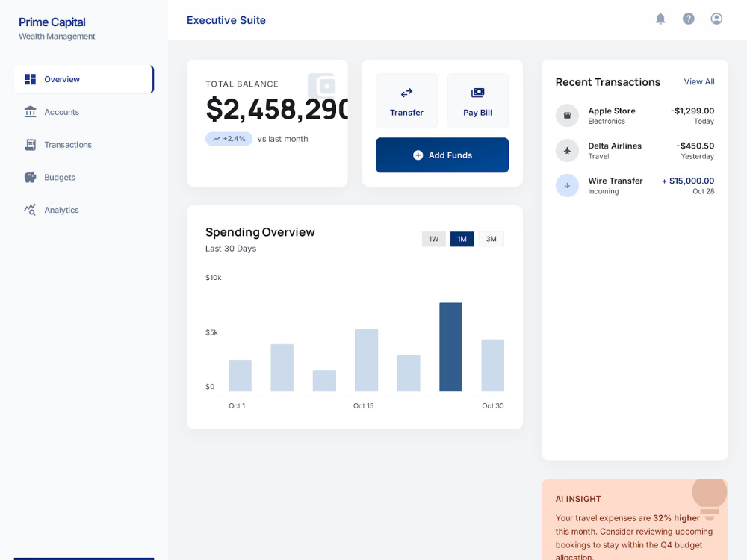Click the Last 30 Days subtitle
The image size is (747, 560).
point(231,249)
